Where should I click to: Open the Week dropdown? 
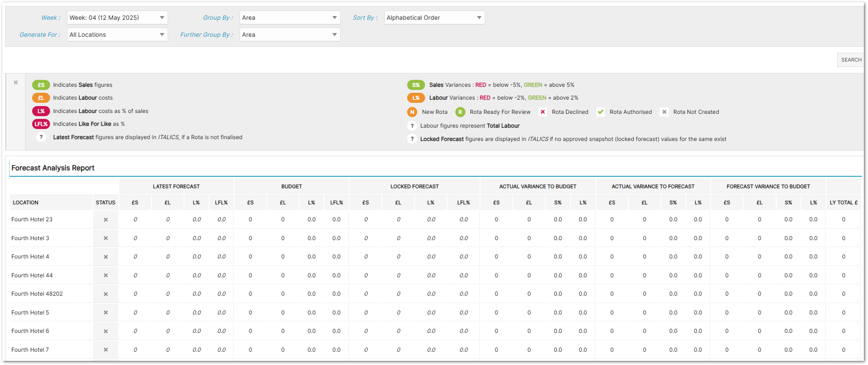(117, 18)
